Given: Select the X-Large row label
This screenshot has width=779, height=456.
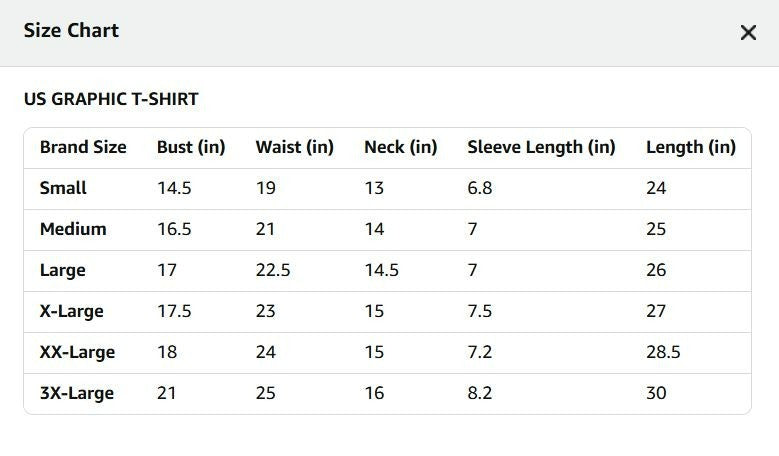Looking at the screenshot, I should (x=72, y=311).
